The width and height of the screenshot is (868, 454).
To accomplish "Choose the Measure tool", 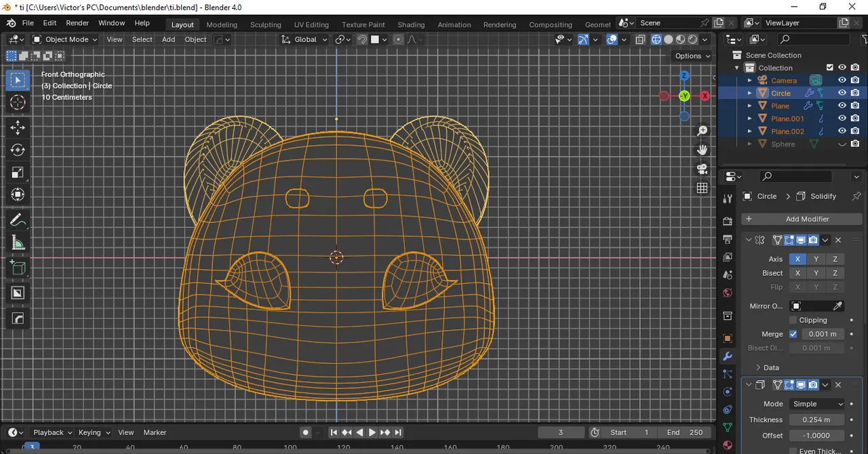I will pyautogui.click(x=18, y=243).
